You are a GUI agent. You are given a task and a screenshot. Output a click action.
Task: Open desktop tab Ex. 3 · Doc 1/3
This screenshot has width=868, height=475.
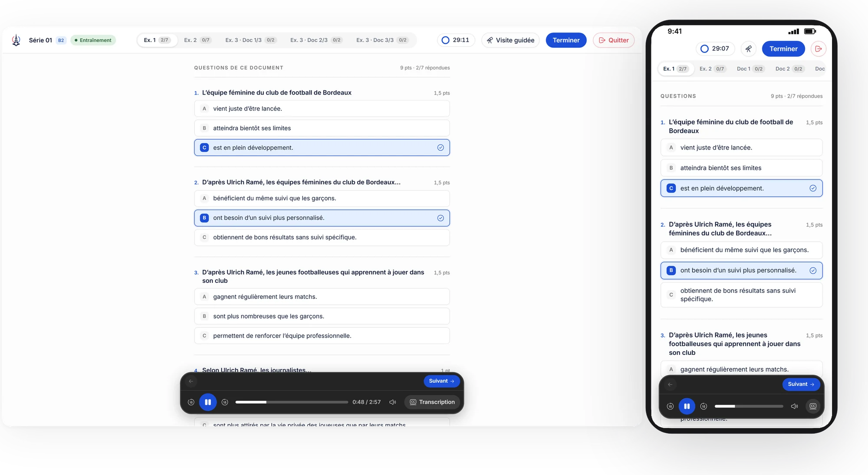click(250, 40)
